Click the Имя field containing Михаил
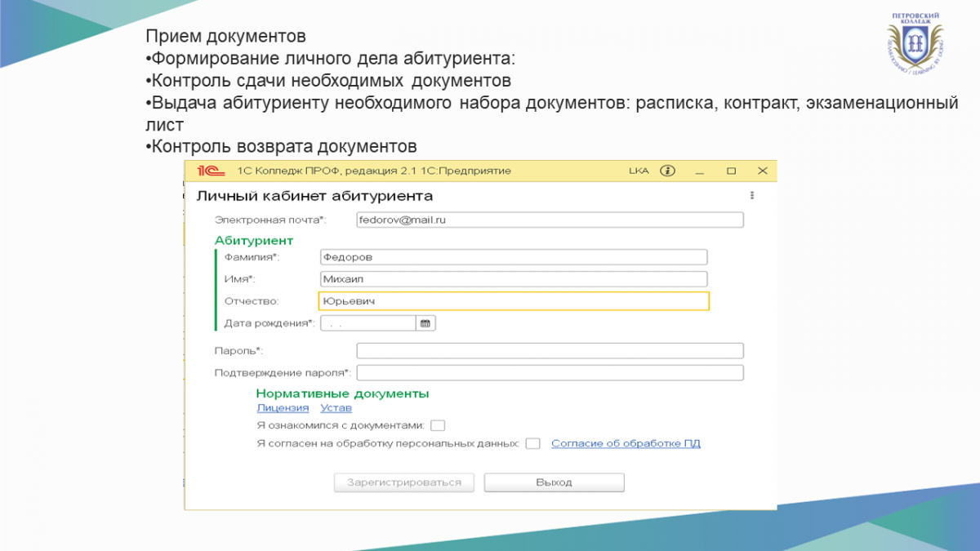 pos(513,279)
